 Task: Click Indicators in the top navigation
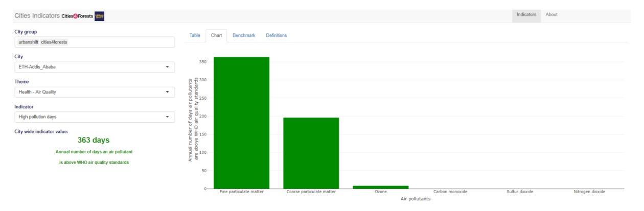coord(526,15)
